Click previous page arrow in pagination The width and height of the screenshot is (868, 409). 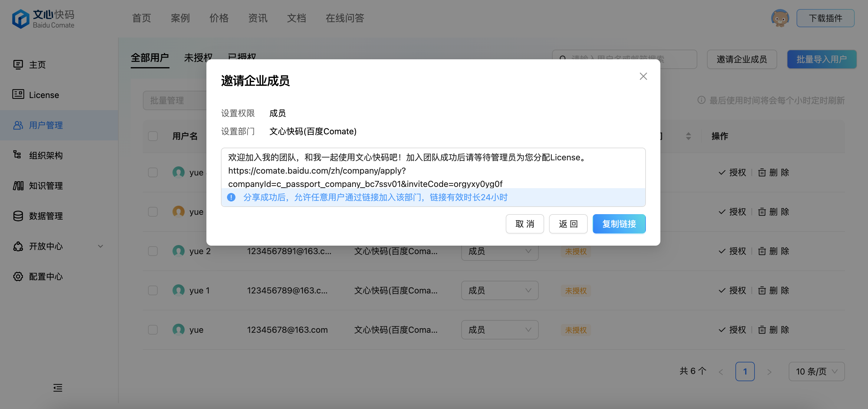721,372
